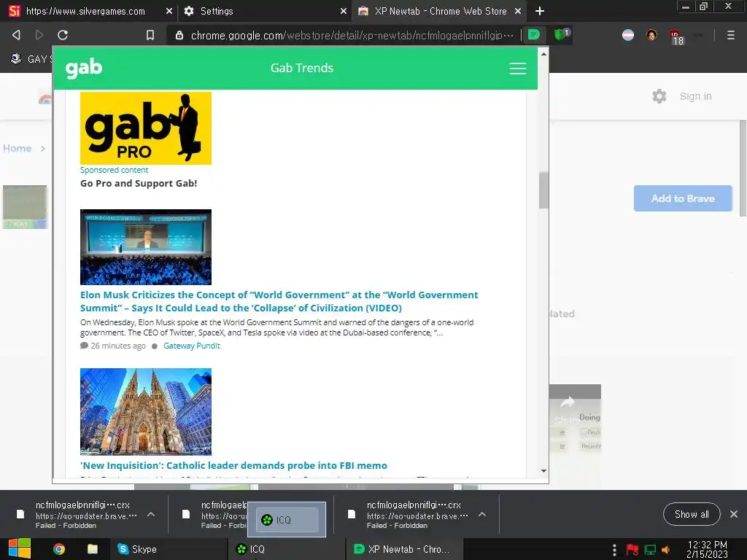Image resolution: width=747 pixels, height=560 pixels.
Task: Click the popup scrollbar down arrow
Action: tap(543, 471)
